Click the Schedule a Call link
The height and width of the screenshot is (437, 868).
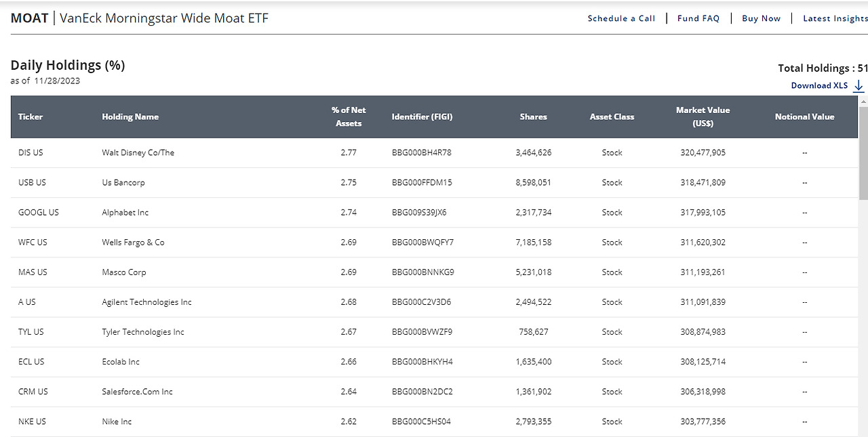pos(621,18)
